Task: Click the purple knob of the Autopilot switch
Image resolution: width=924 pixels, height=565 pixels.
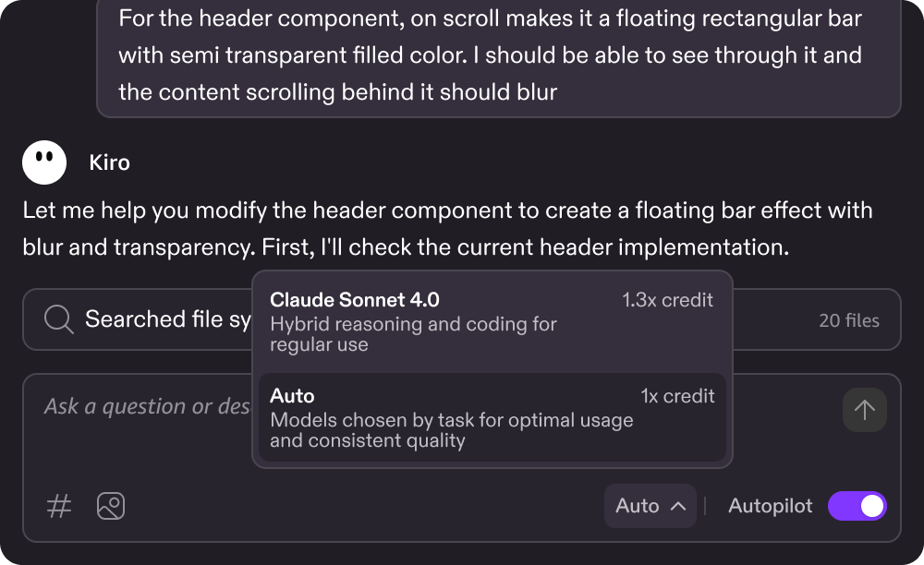Action: pos(870,506)
